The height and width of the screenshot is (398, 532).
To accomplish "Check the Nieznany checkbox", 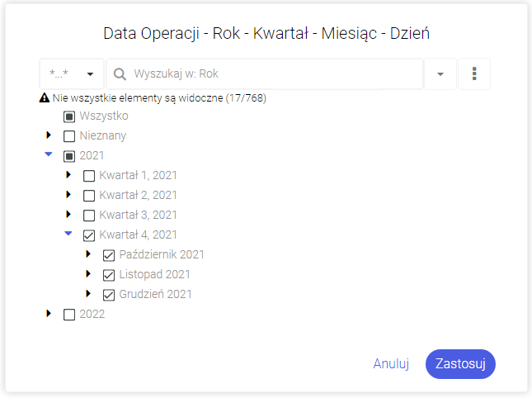I will coord(69,136).
